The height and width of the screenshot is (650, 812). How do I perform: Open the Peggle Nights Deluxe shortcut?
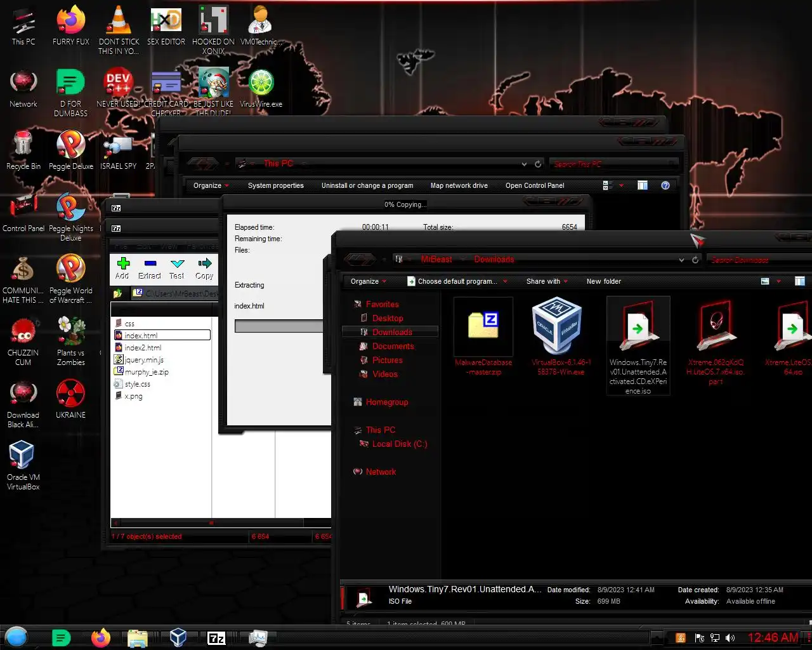(71, 217)
